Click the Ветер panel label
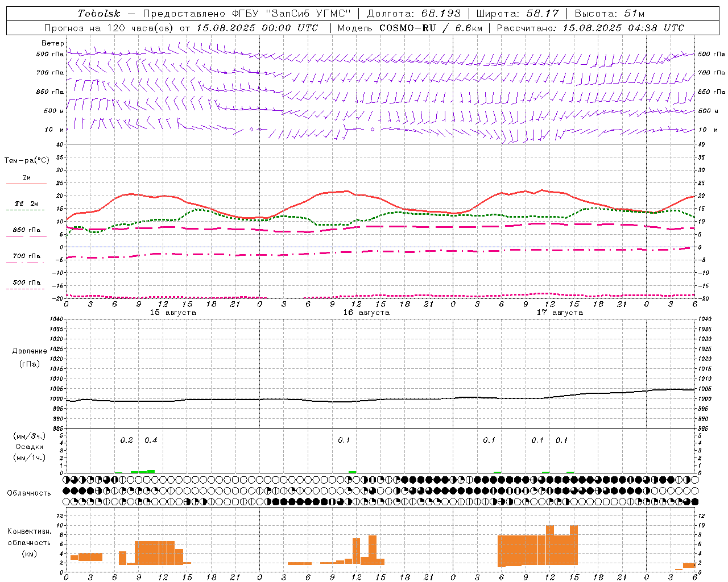 coord(53,43)
